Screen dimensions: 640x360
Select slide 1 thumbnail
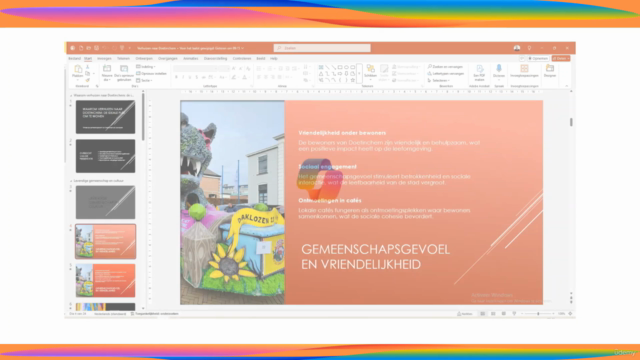(105, 117)
